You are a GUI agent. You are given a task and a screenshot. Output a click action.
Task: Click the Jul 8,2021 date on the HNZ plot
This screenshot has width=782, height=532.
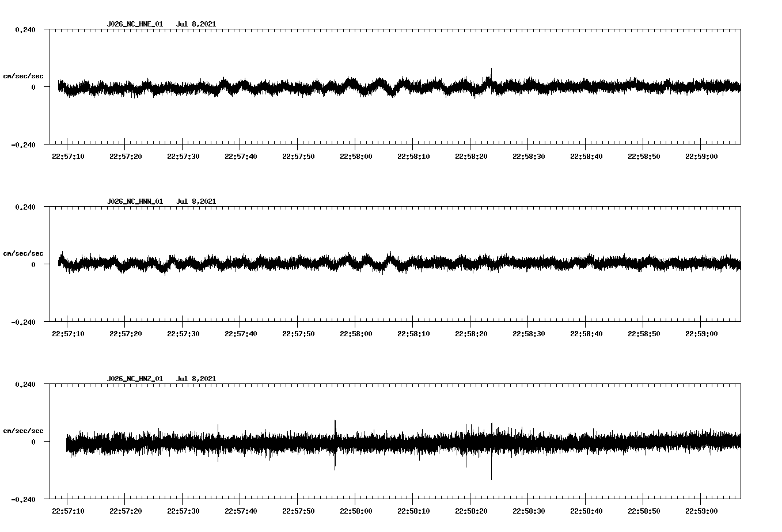196,379
